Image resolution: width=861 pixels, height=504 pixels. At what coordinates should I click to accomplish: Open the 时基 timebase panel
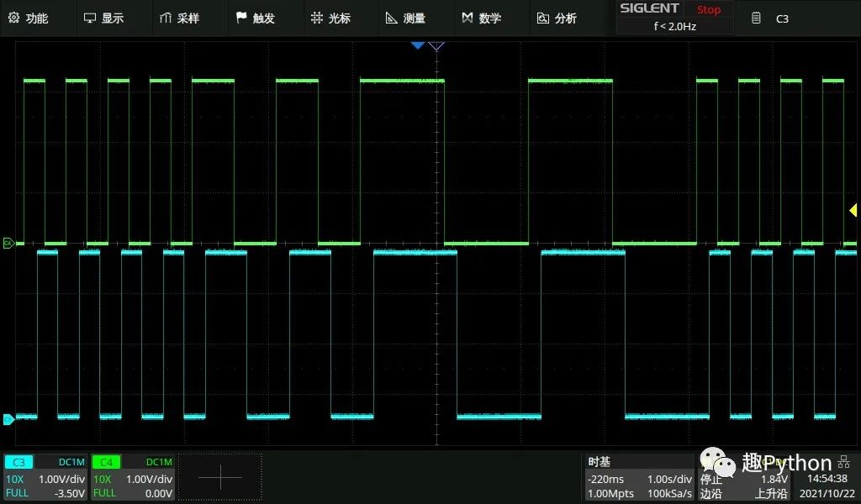599,462
